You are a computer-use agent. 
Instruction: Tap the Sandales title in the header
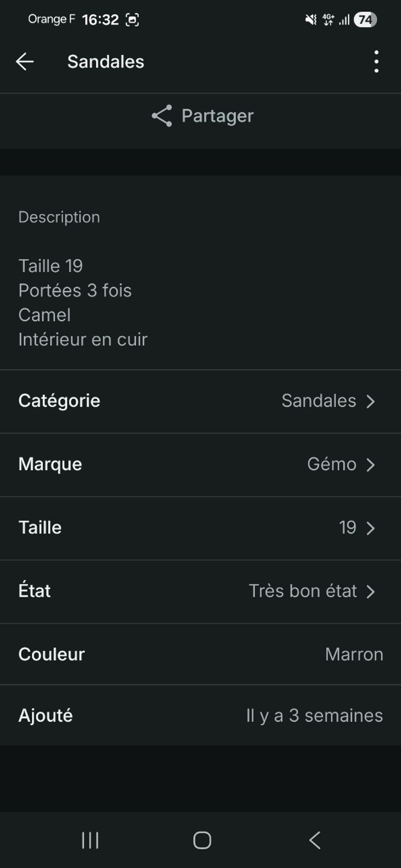[105, 61]
